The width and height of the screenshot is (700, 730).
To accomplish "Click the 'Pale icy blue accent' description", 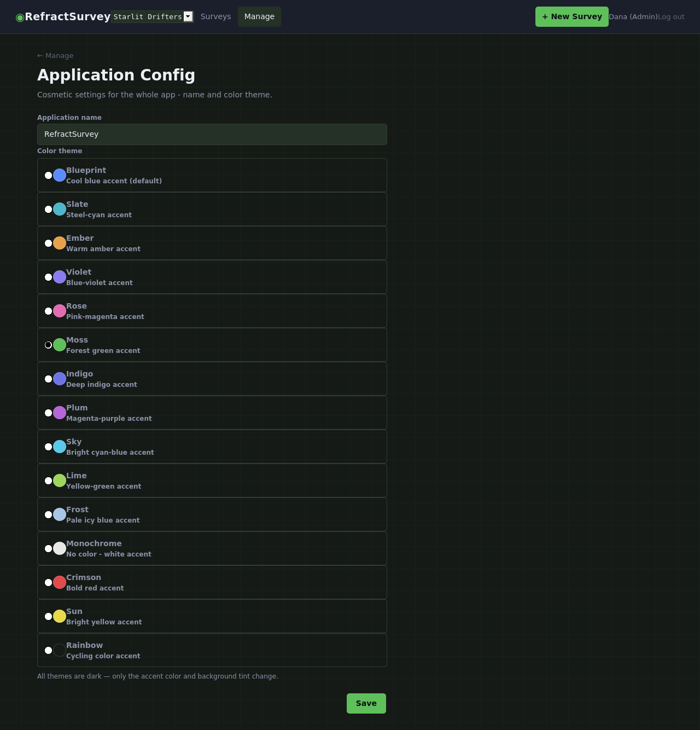I will (x=103, y=520).
